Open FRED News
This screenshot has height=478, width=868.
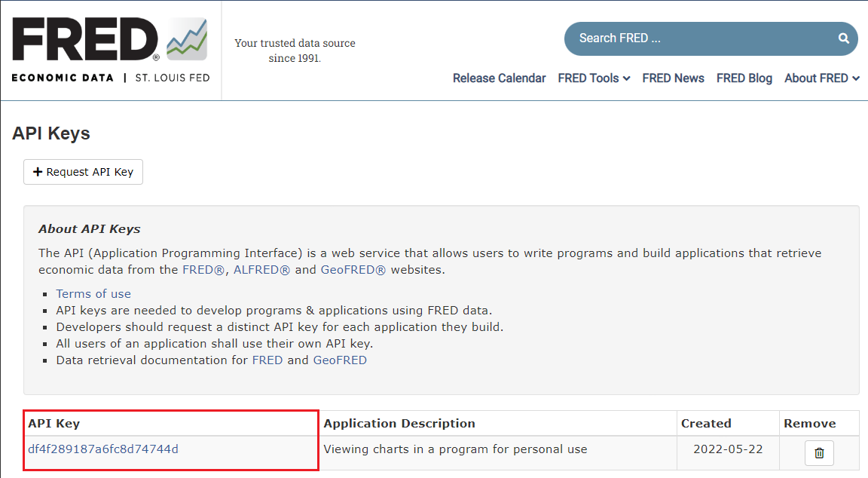coord(673,78)
